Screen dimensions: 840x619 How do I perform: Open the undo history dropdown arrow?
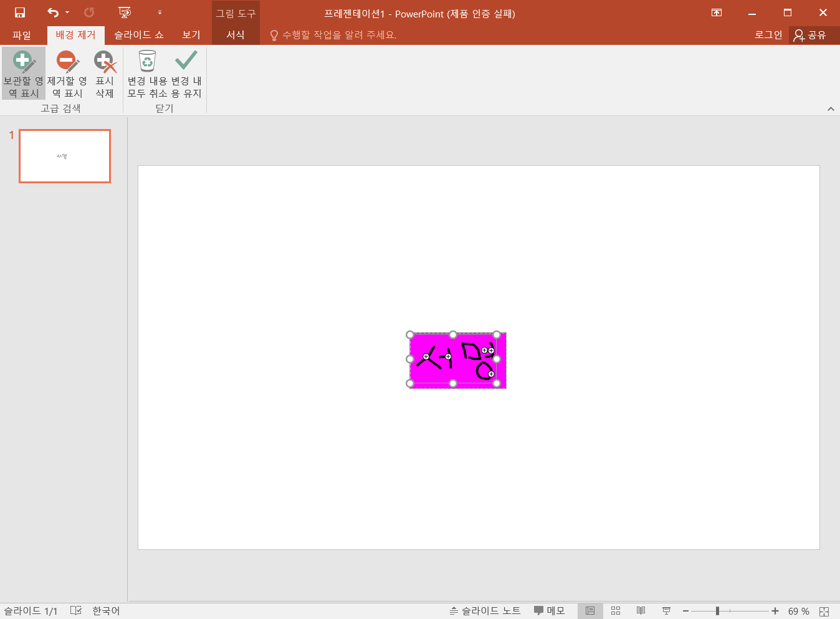[x=67, y=12]
